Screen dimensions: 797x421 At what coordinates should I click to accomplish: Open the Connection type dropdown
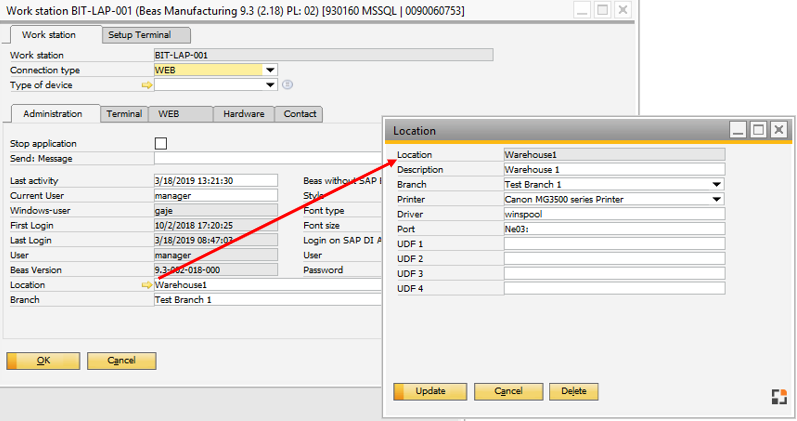(270, 70)
